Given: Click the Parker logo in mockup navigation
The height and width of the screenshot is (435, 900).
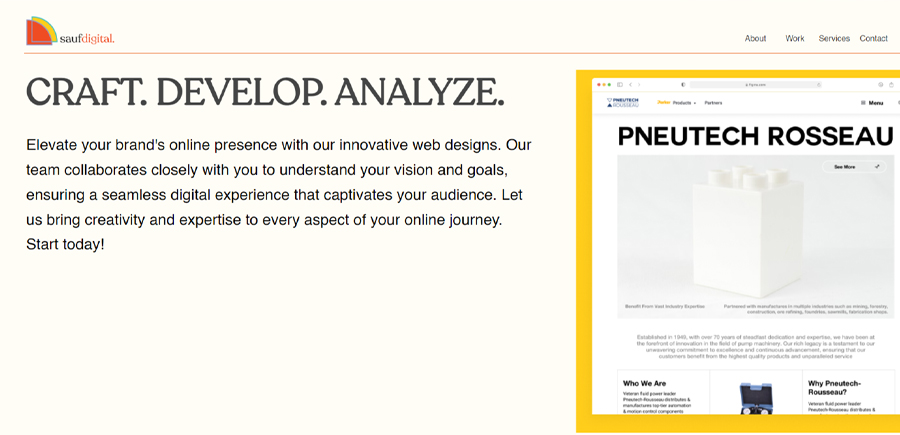Looking at the screenshot, I should click(663, 102).
